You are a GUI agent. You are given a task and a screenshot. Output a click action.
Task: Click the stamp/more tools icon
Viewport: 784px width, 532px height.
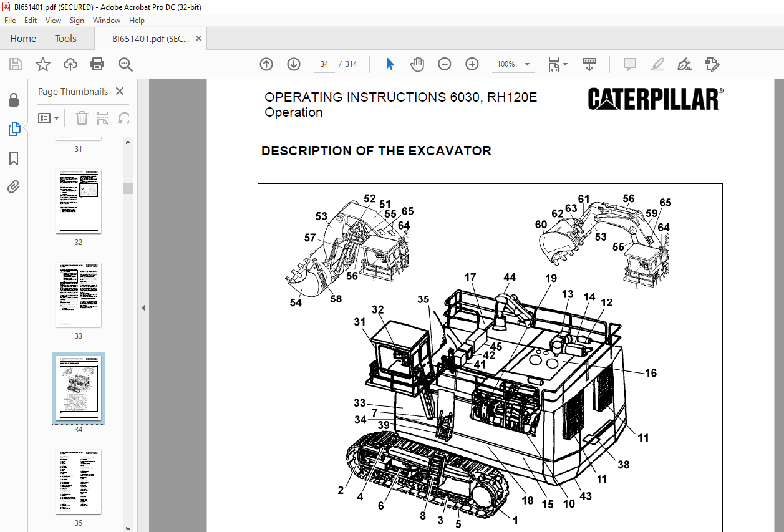(x=712, y=64)
